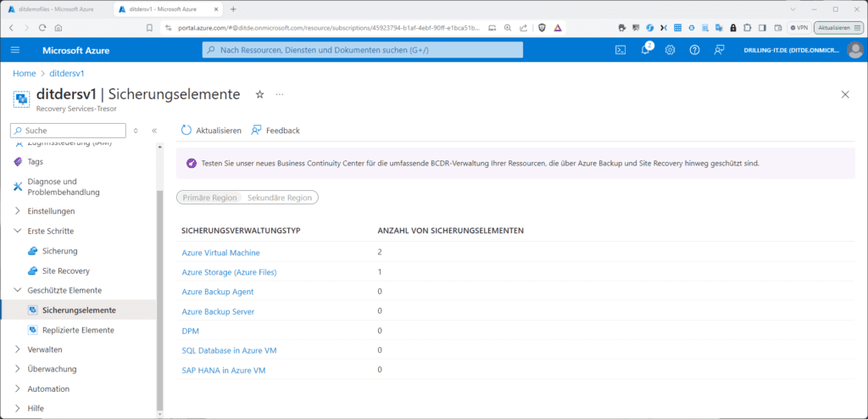Go to Home breadcrumb

pyautogui.click(x=25, y=73)
